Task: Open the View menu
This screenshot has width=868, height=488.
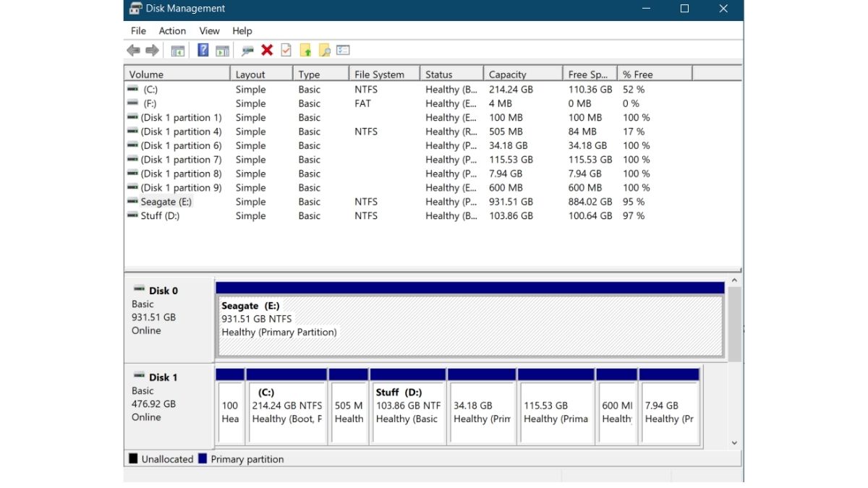Action: coord(209,30)
